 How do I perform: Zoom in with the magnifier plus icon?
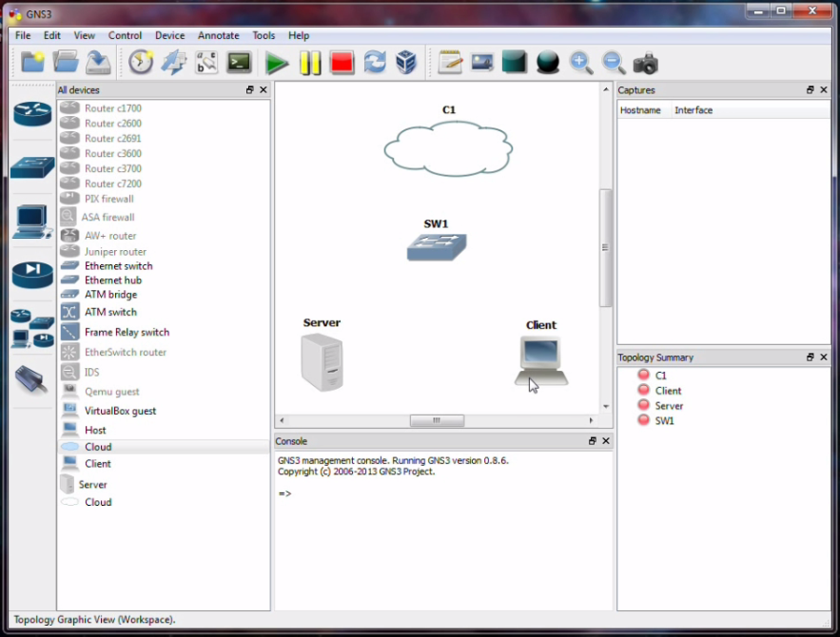pos(580,63)
